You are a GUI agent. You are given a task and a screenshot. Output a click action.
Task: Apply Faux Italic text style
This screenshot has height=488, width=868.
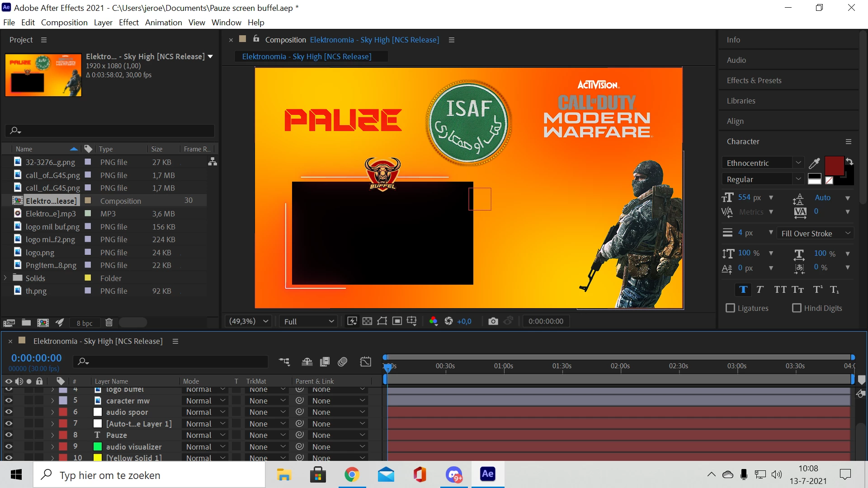point(760,290)
